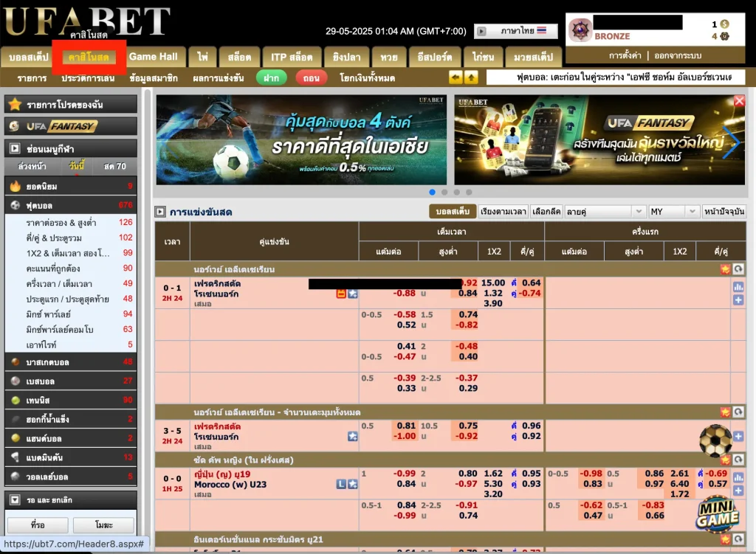Click the live TV icon on Fredrikstad match
The width and height of the screenshot is (756, 554).
click(341, 293)
